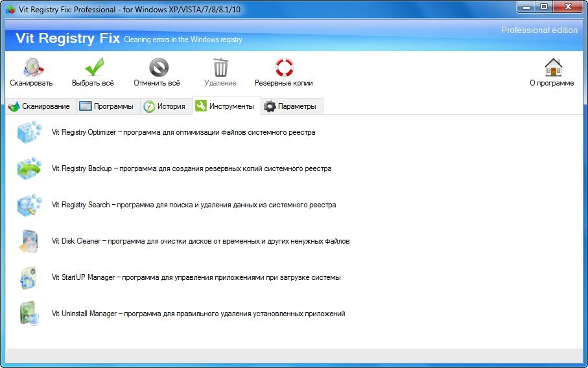The width and height of the screenshot is (588, 368).
Task: Switch to the Программы tab
Action: pos(108,106)
